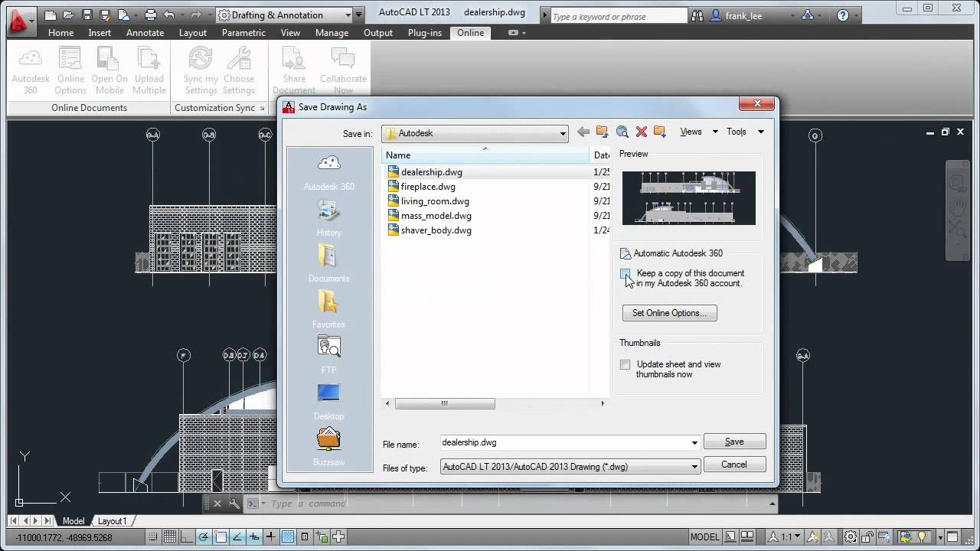Switch to the Layout1 tab
This screenshot has height=551, width=980.
point(112,521)
